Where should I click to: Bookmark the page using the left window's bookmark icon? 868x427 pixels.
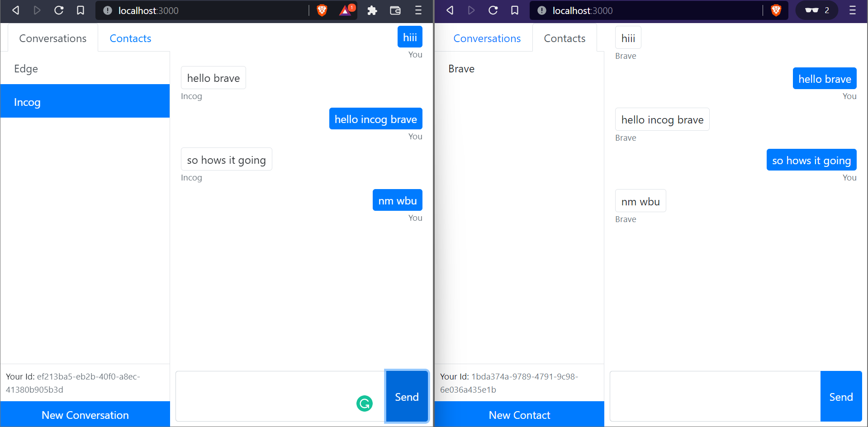[81, 10]
